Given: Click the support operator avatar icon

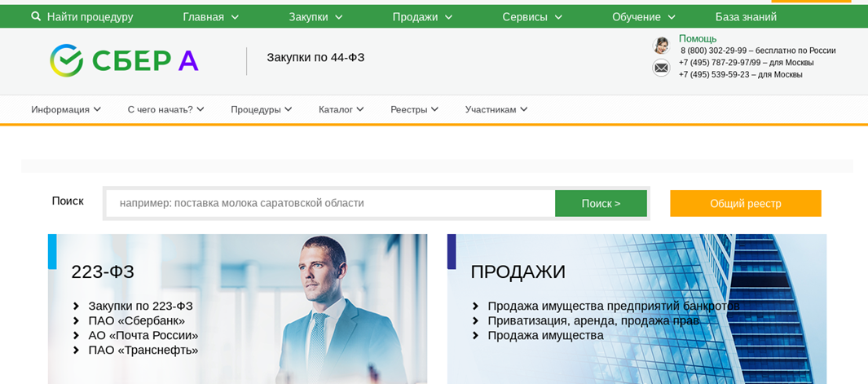Looking at the screenshot, I should 661,45.
